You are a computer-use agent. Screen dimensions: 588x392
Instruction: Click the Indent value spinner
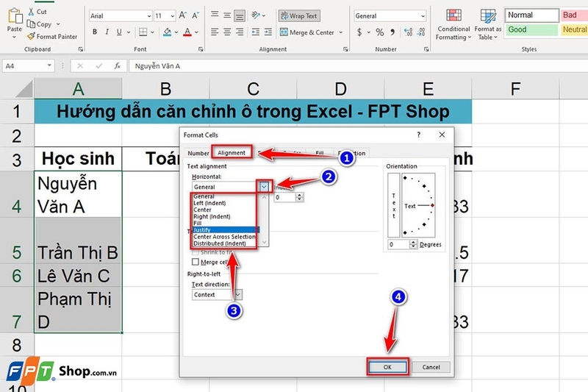(299, 197)
